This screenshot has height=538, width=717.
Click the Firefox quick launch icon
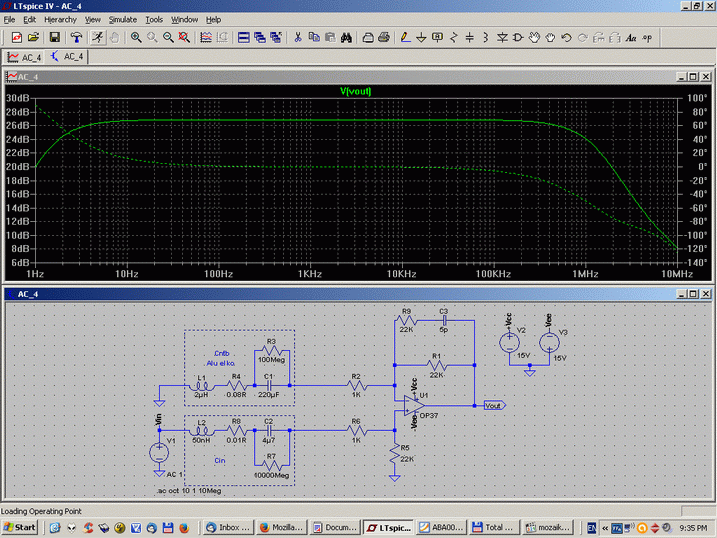click(184, 528)
